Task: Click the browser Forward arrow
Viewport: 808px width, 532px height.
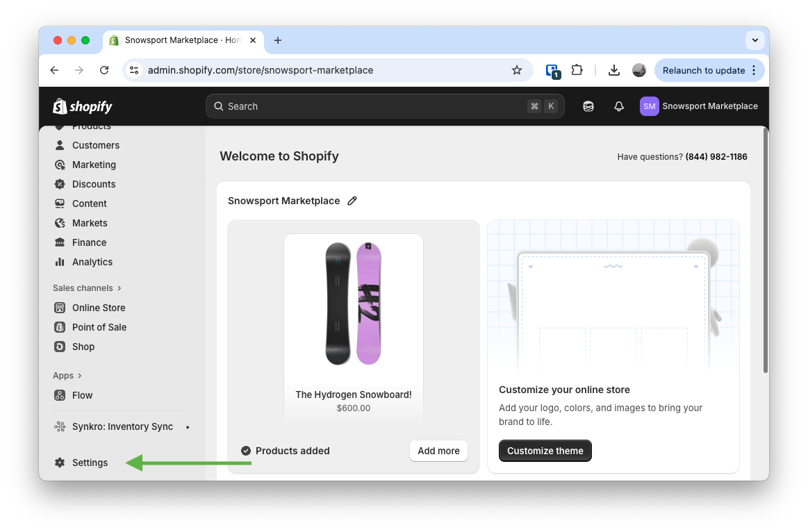Action: tap(79, 70)
